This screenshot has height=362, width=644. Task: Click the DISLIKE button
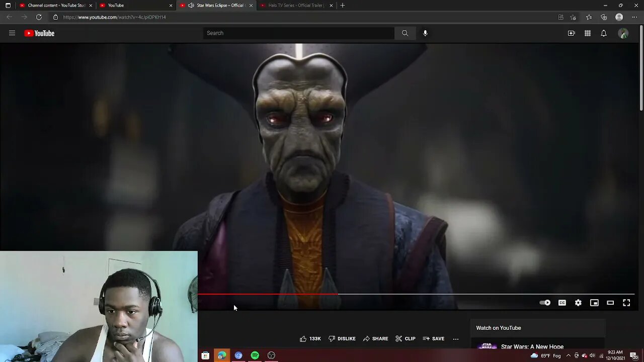click(x=342, y=339)
